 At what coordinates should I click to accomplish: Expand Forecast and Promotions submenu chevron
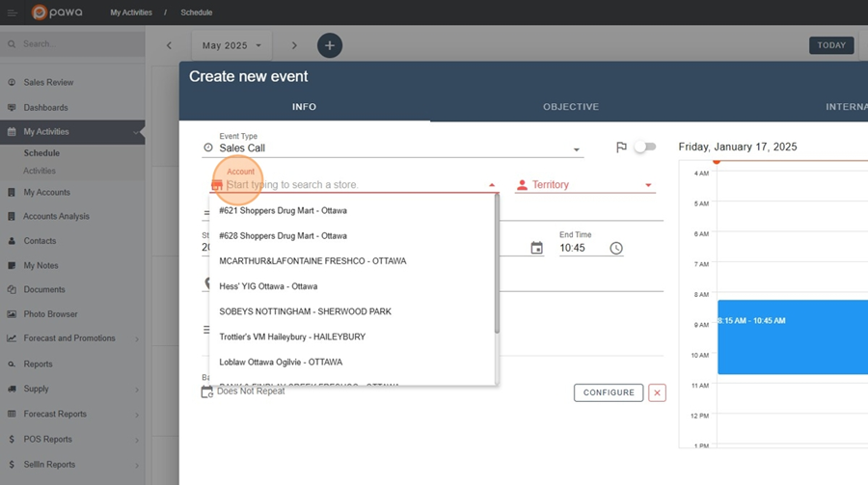136,338
